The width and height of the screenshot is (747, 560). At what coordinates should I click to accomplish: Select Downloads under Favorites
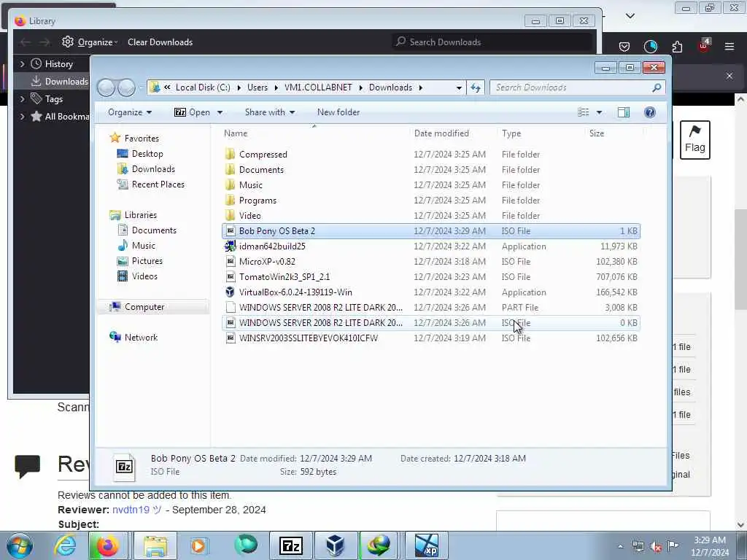(x=153, y=169)
